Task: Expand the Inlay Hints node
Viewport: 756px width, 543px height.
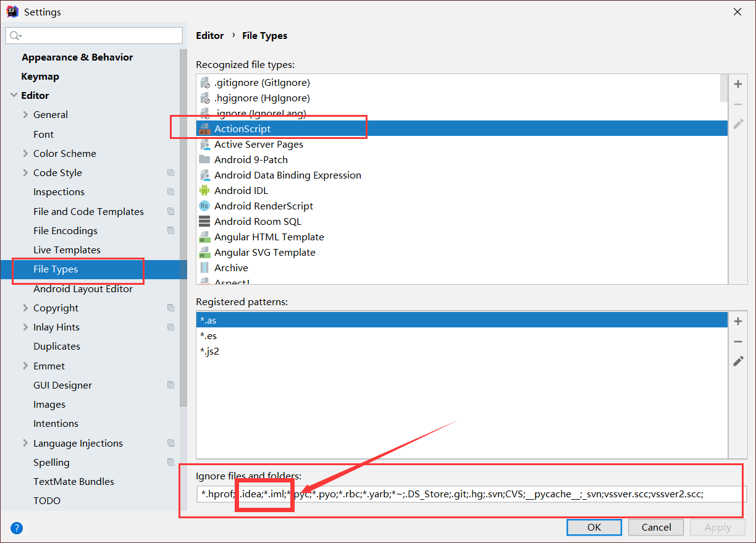Action: (25, 327)
